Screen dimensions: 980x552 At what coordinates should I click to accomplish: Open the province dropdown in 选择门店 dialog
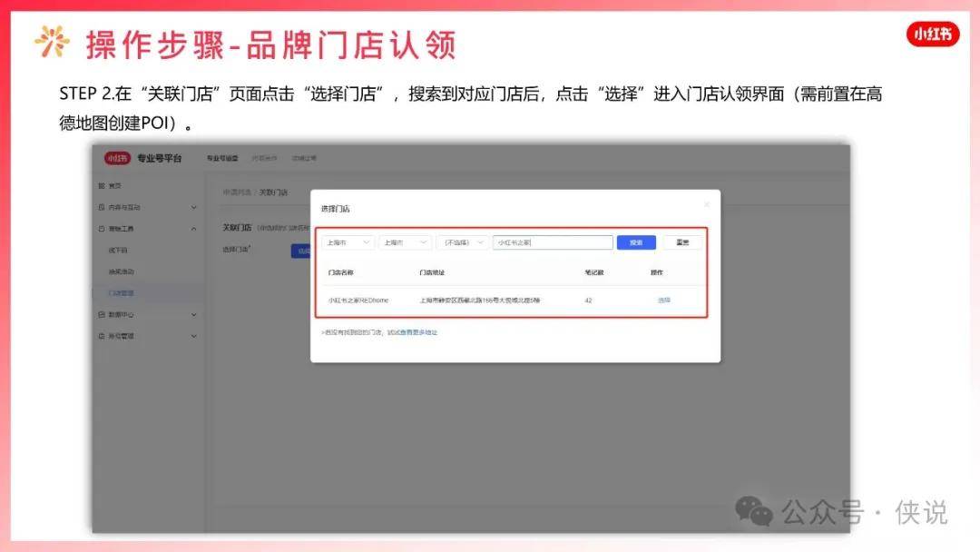coord(348,242)
